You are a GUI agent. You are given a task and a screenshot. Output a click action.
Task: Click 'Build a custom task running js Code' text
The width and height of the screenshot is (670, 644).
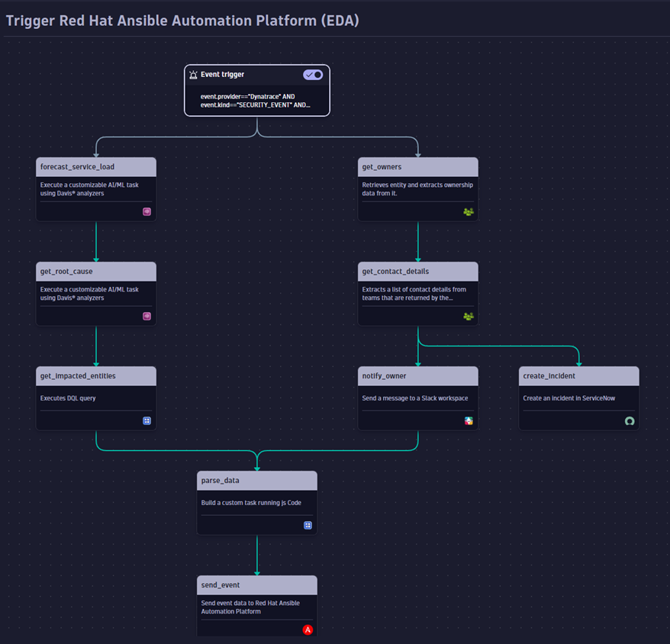pyautogui.click(x=251, y=503)
